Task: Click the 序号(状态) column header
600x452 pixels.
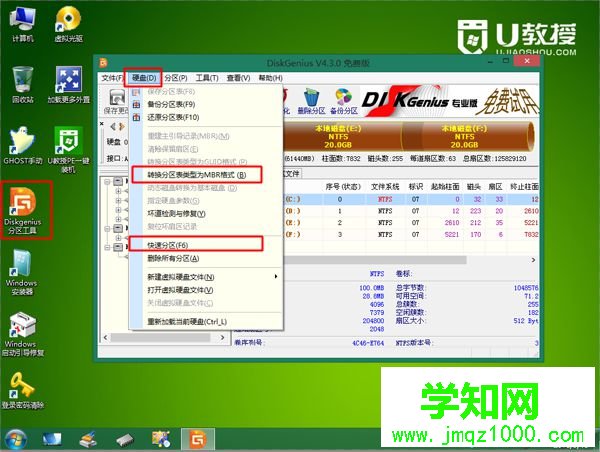Action: coord(343,187)
